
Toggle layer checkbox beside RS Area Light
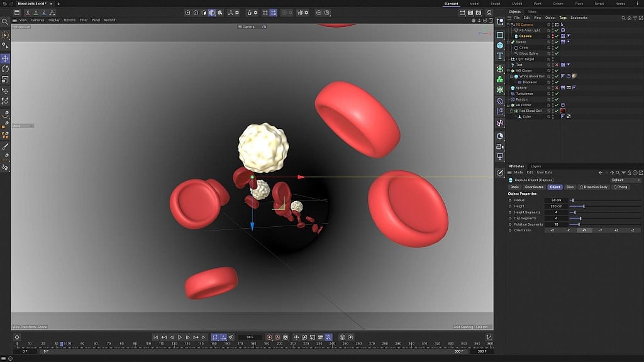[548, 30]
